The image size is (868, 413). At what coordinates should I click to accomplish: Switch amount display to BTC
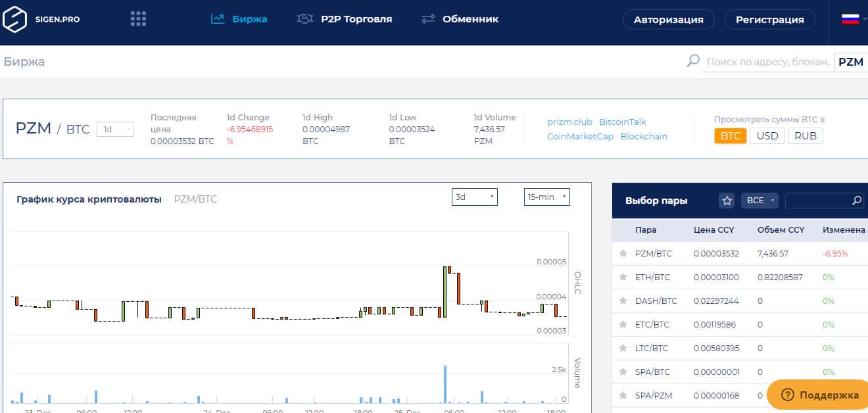point(730,136)
